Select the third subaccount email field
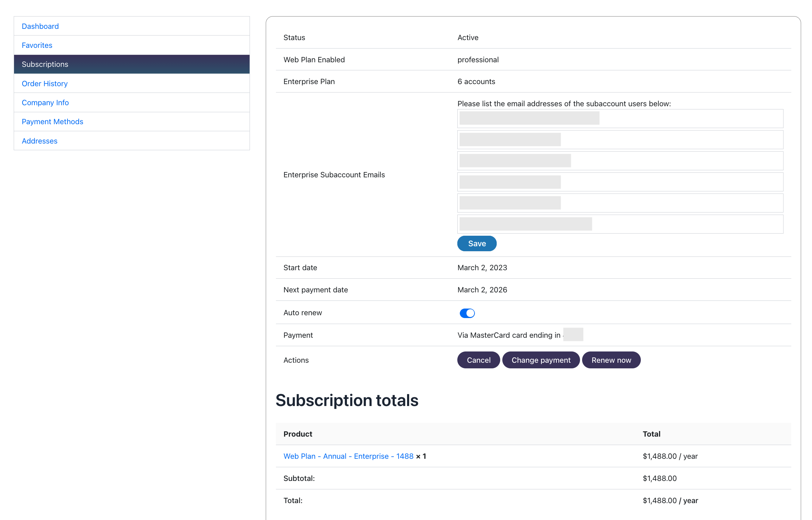 [620, 161]
